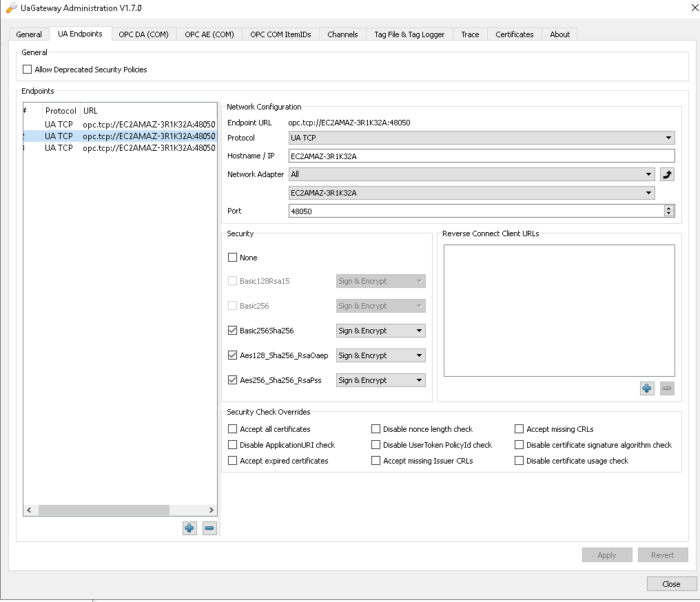Image resolution: width=700 pixels, height=602 pixels.
Task: Click the Port spinner up arrow
Action: click(669, 208)
